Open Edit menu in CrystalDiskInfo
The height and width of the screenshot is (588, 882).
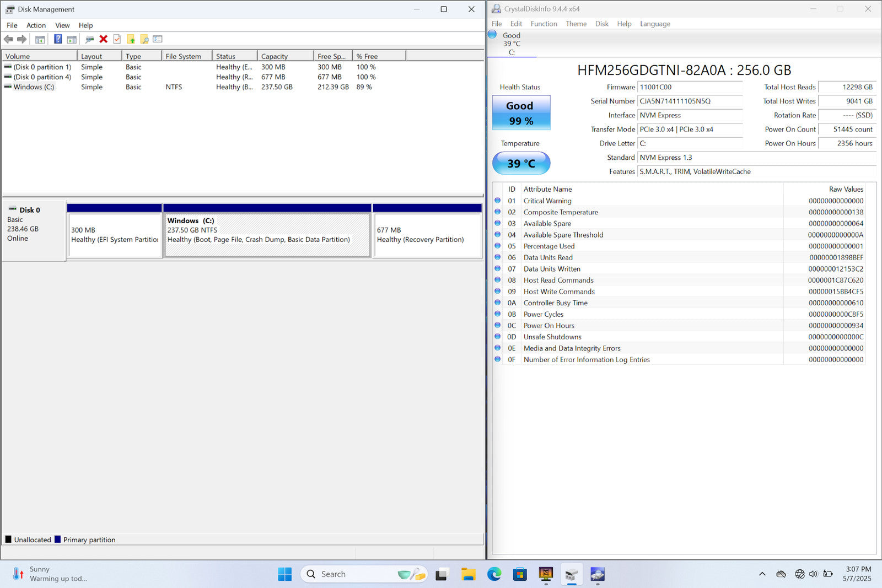(x=516, y=24)
